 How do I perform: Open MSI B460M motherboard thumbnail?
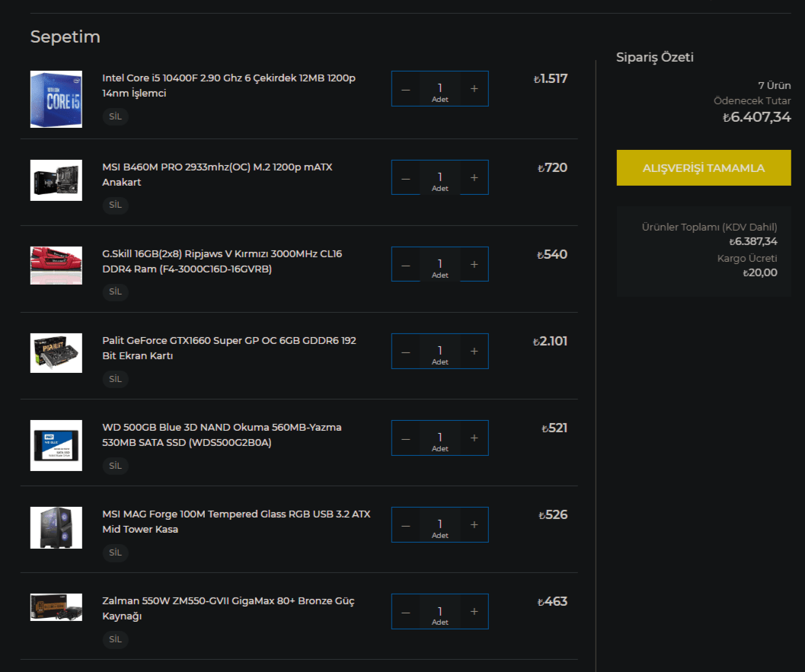coord(56,180)
